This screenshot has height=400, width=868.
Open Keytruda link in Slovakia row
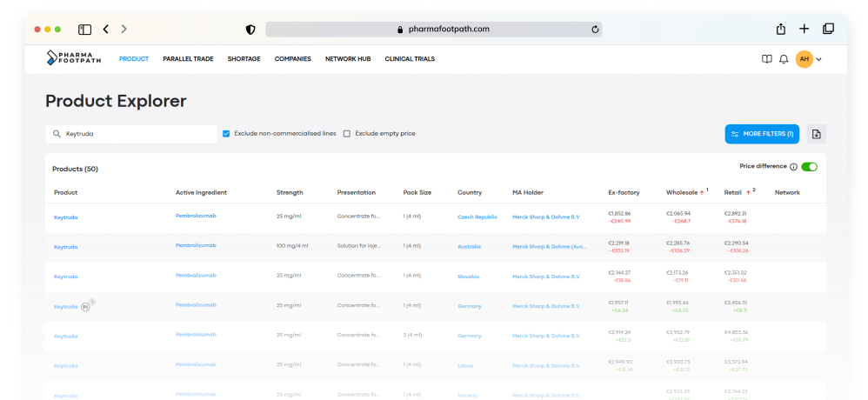[x=66, y=277]
